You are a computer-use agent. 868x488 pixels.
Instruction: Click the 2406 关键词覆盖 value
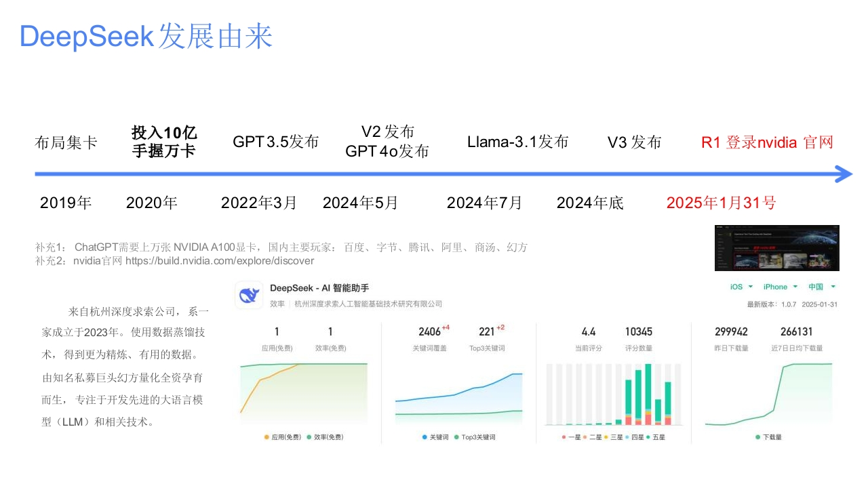430,331
